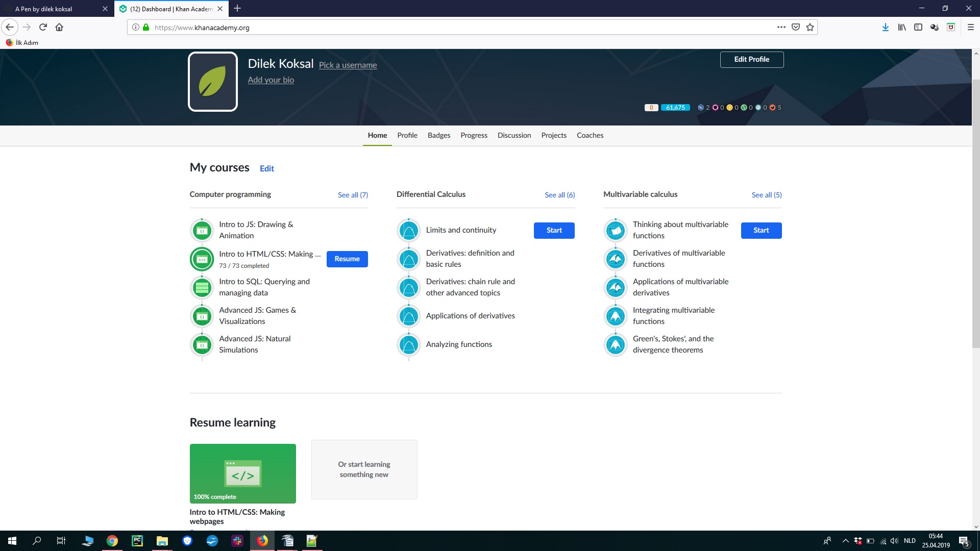Open a new browser tab
The image size is (980, 551).
click(237, 9)
